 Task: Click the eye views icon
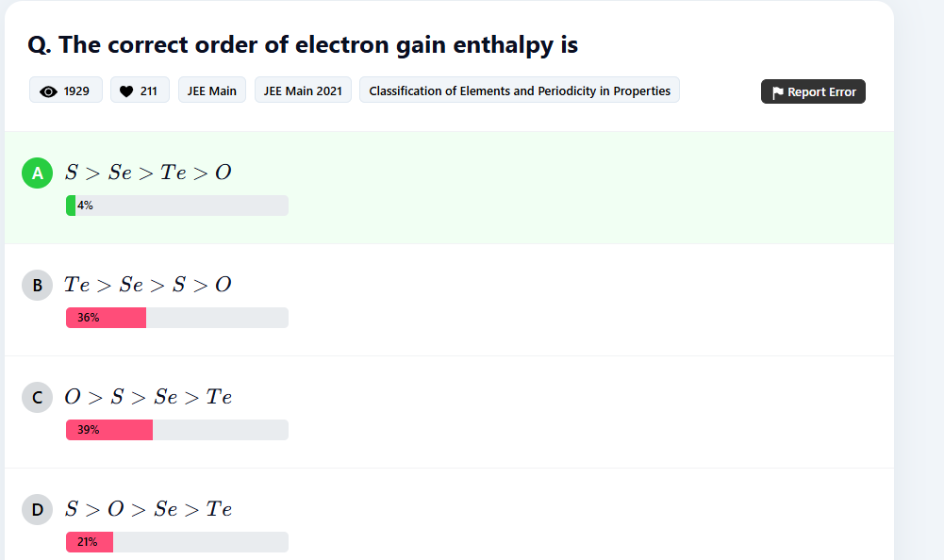[x=48, y=91]
